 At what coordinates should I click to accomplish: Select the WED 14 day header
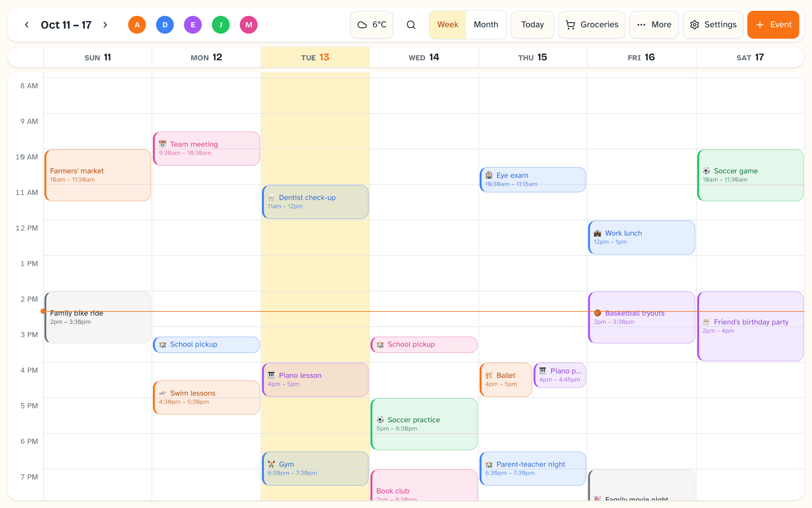click(424, 57)
